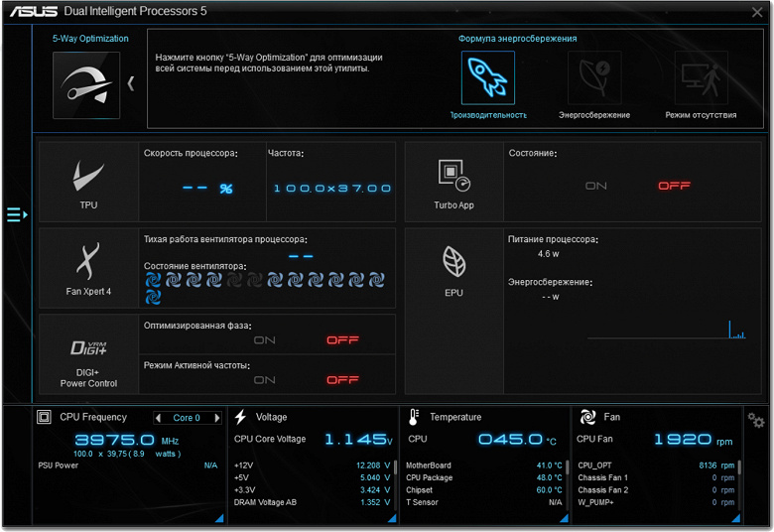Click the Fan monitor fan icon
774x532 pixels.
587,417
